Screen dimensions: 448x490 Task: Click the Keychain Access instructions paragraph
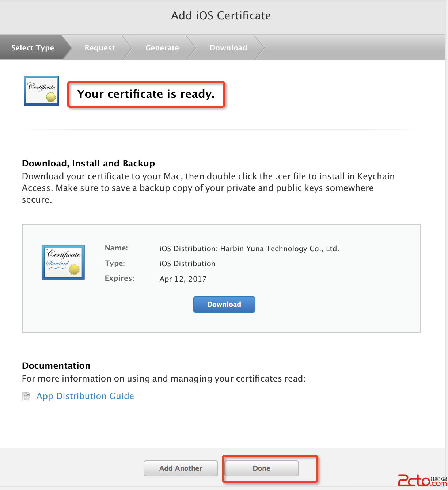pos(208,188)
